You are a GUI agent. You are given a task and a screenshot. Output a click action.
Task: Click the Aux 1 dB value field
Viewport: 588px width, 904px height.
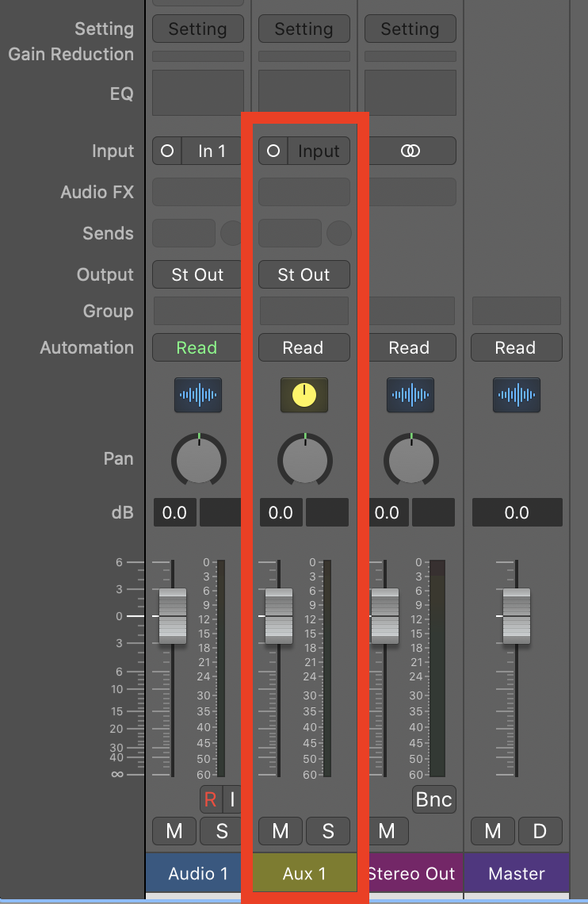(x=281, y=513)
